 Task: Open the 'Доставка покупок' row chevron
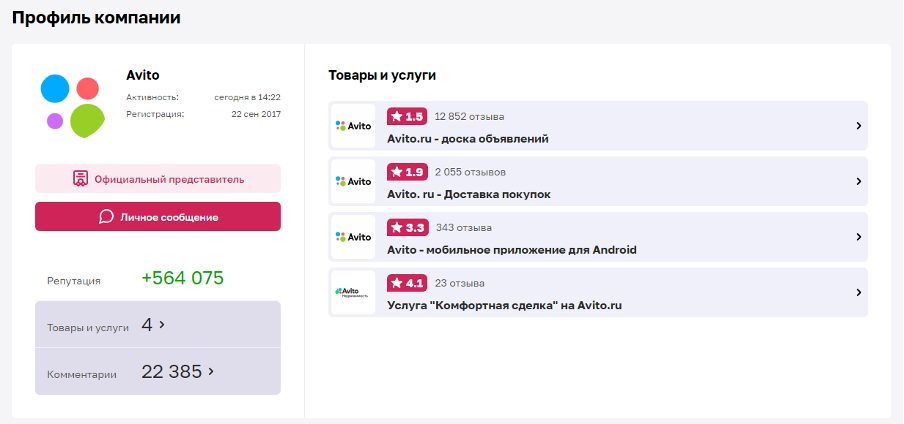click(858, 181)
